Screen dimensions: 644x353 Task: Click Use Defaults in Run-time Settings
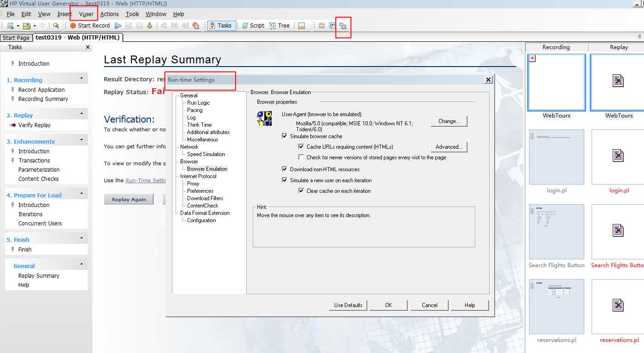tap(348, 305)
